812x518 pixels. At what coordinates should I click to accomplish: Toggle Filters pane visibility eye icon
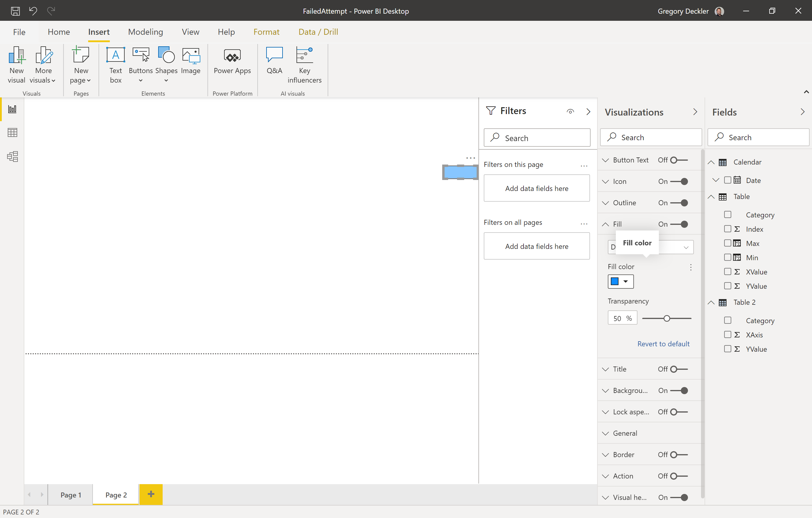570,111
